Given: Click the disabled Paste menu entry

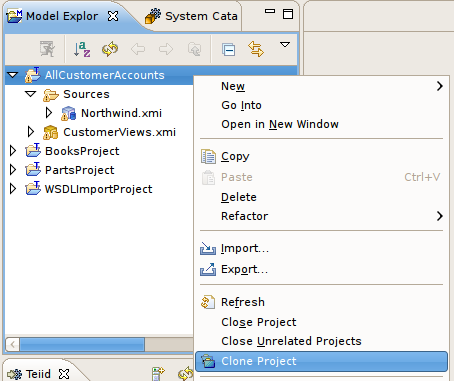Looking at the screenshot, I should [321, 177].
